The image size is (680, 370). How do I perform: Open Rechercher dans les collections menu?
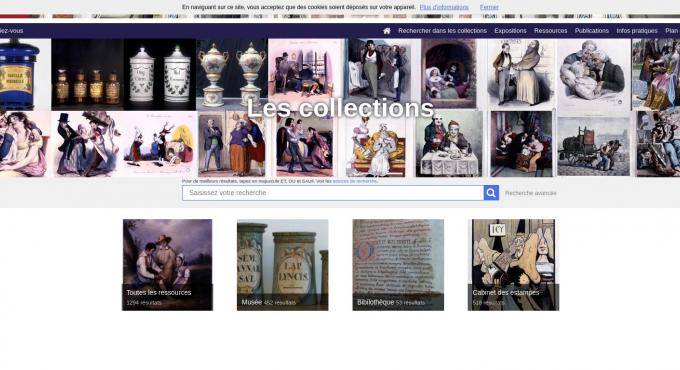click(442, 31)
